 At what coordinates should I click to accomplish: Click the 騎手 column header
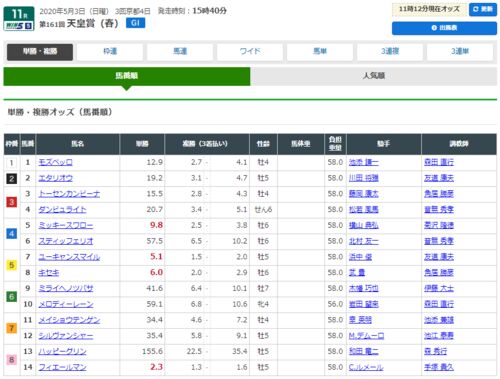(x=384, y=144)
